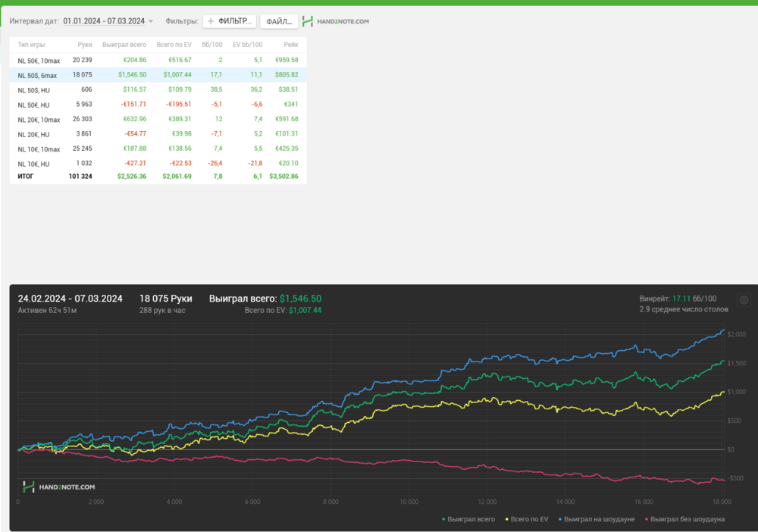
Task: Toggle the Всего по EV legend line
Action: click(527, 519)
